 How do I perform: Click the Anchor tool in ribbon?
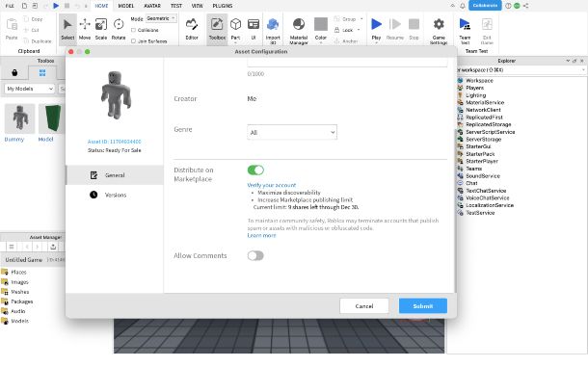tap(346, 40)
